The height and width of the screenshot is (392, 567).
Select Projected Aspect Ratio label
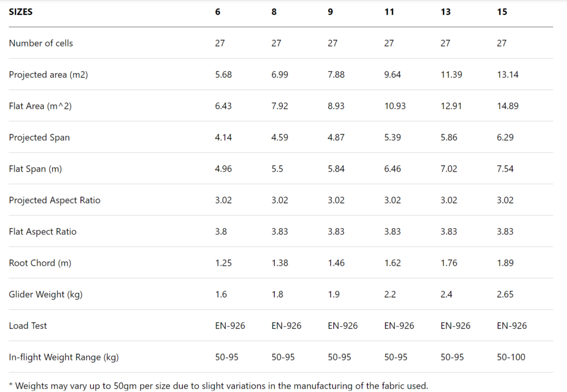[55, 200]
